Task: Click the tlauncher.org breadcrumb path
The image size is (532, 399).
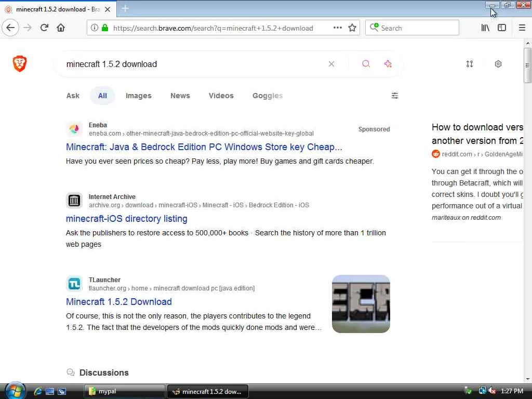Action: (x=171, y=288)
